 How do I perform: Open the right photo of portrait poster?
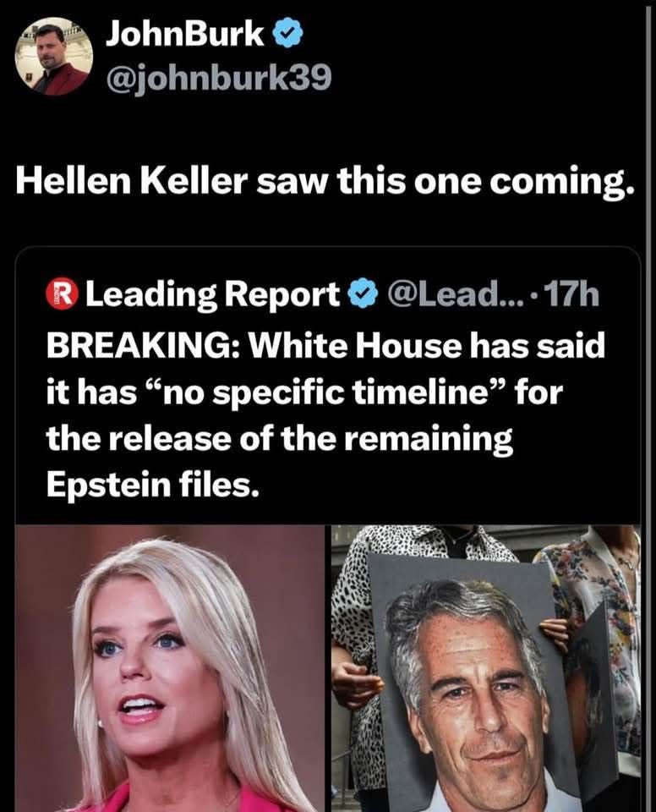(486, 668)
